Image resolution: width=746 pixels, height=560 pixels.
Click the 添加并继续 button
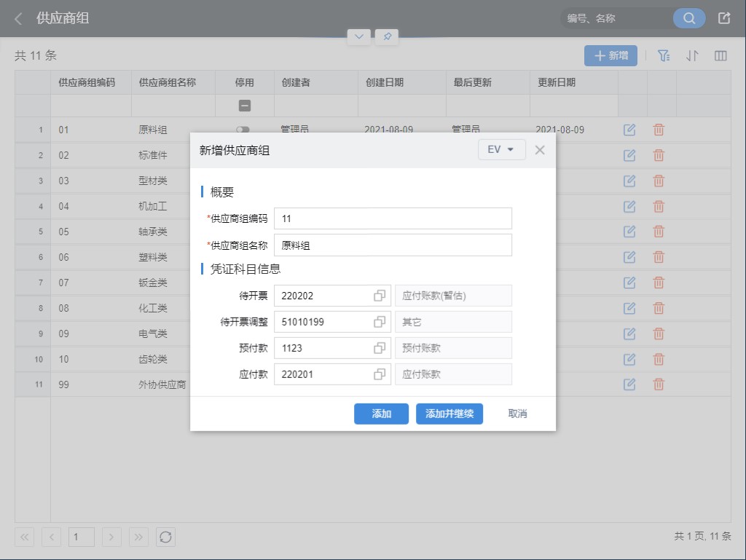pyautogui.click(x=449, y=414)
